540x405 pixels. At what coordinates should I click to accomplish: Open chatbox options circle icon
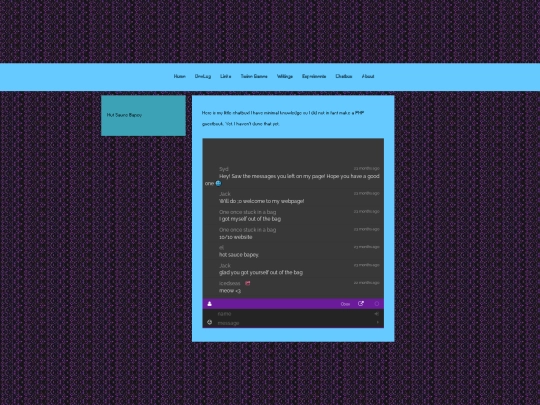[377, 304]
